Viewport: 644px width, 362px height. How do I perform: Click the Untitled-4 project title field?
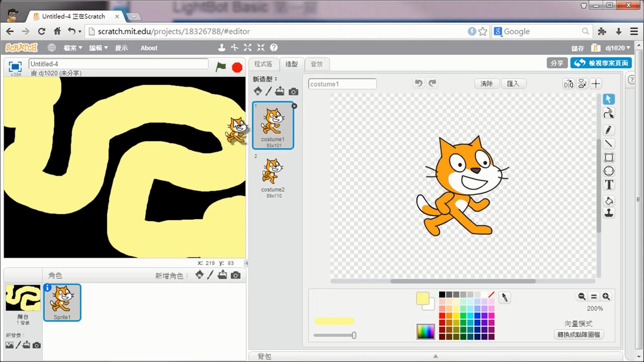click(118, 64)
